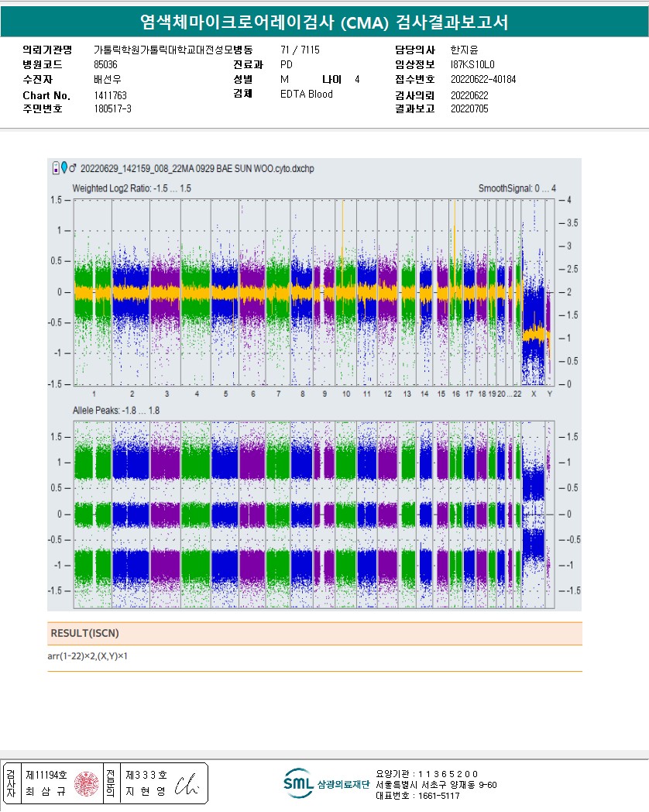Click the 삼광의료재단 name in the footer
This screenshot has width=649, height=812.
tap(342, 784)
